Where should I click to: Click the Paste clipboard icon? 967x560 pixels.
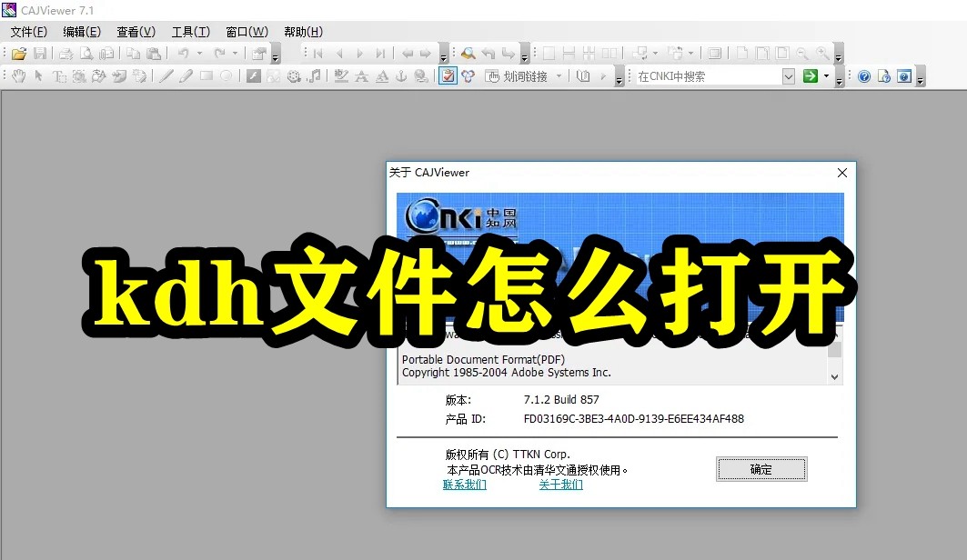pyautogui.click(x=154, y=54)
